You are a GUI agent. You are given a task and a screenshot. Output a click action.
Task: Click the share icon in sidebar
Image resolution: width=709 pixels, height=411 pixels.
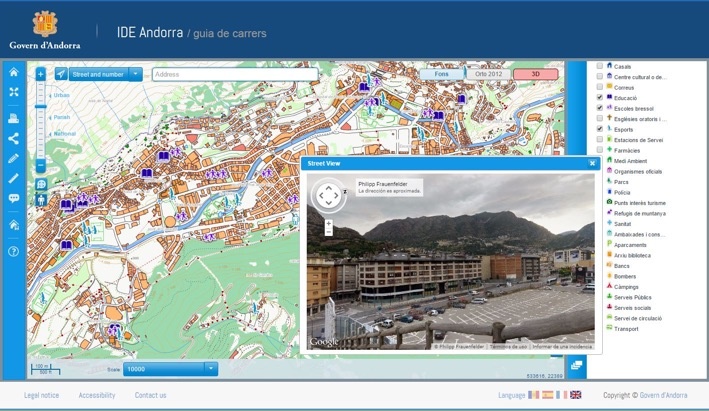tap(13, 139)
